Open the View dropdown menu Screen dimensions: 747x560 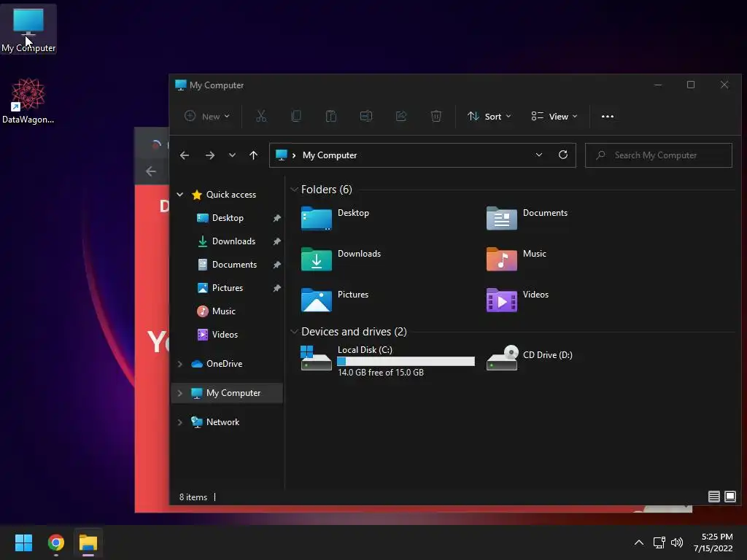pos(554,116)
